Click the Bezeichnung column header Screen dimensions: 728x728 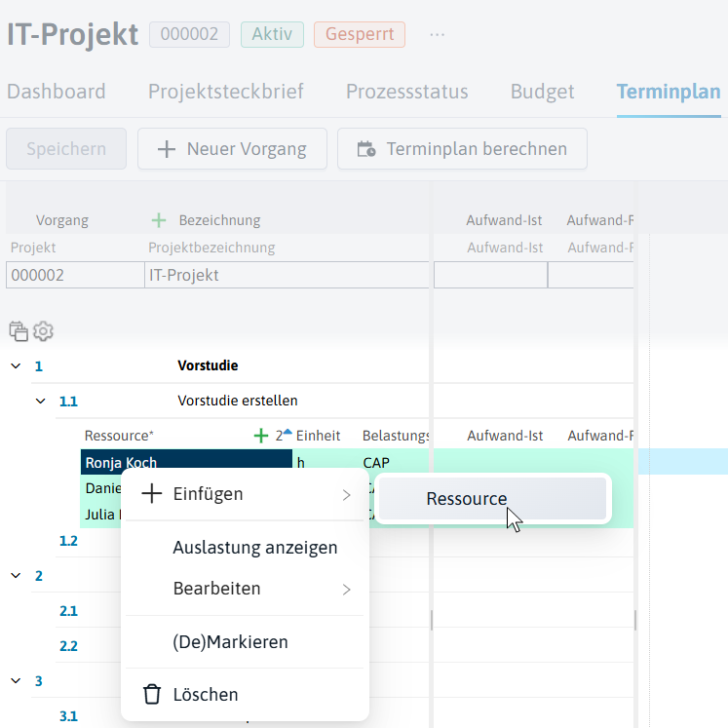click(219, 220)
